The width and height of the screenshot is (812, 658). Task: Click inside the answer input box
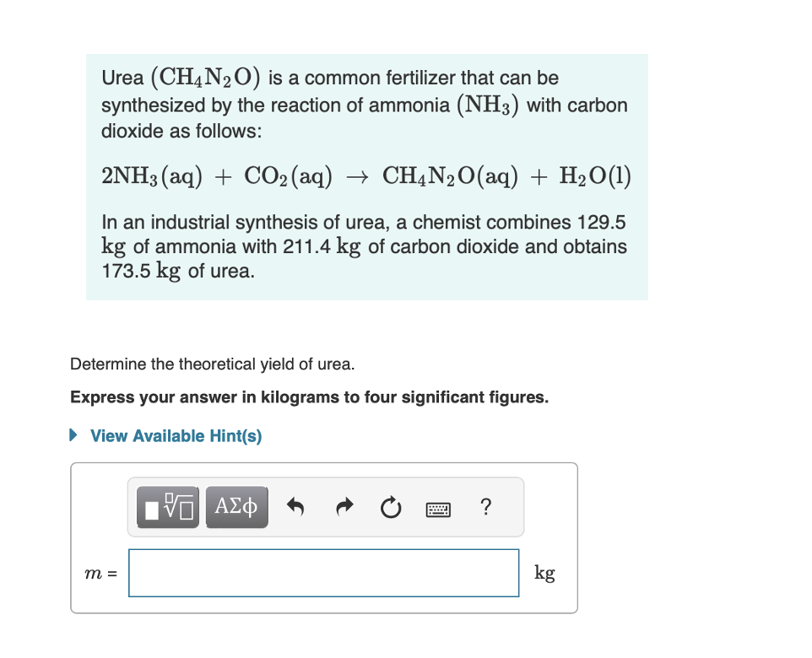point(323,572)
